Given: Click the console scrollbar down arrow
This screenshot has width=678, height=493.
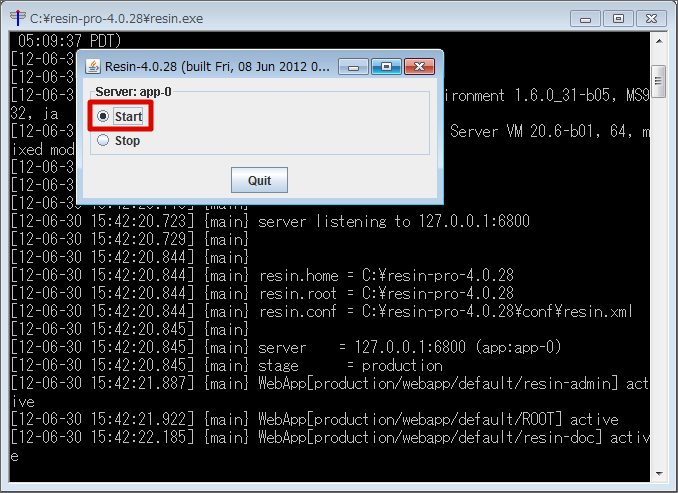Looking at the screenshot, I should point(659,474).
